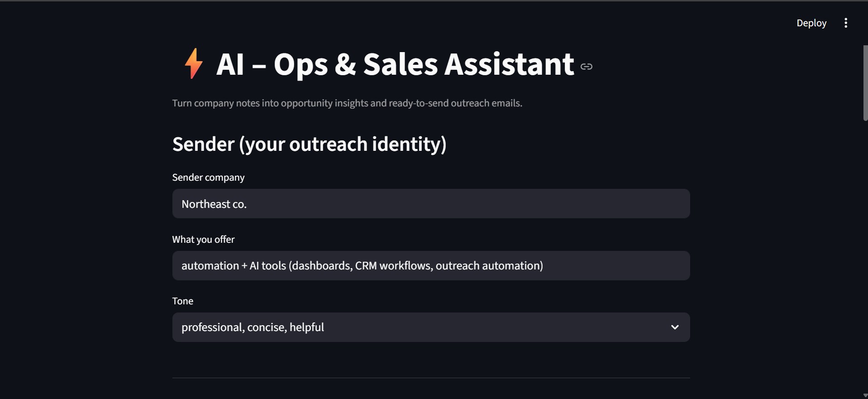Select the lightning logo next to the heading
This screenshot has height=399, width=868.
[194, 64]
